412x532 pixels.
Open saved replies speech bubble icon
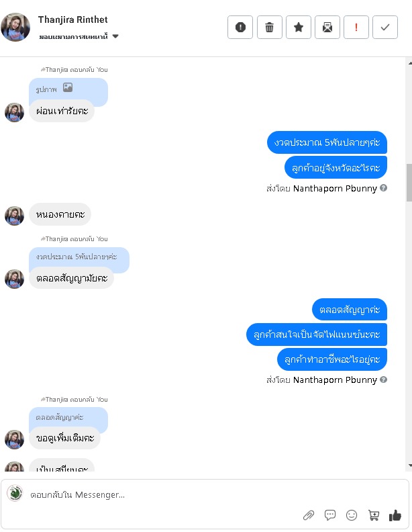tap(330, 515)
